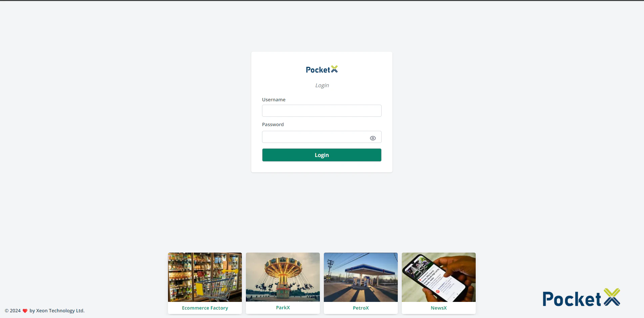Screen dimensions: 644x318
Task: Toggle password visibility with the eye icon
Action: [373, 138]
